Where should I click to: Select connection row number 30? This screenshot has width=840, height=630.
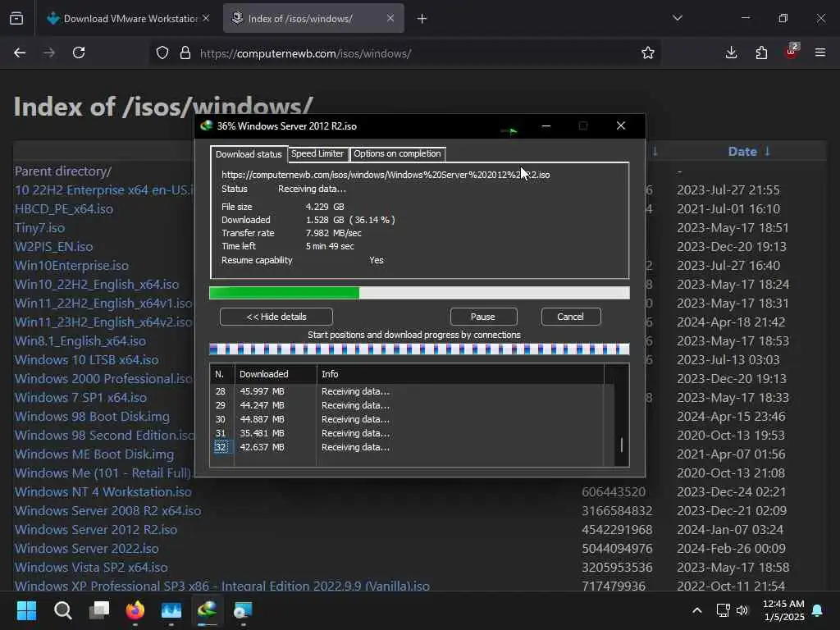407,419
